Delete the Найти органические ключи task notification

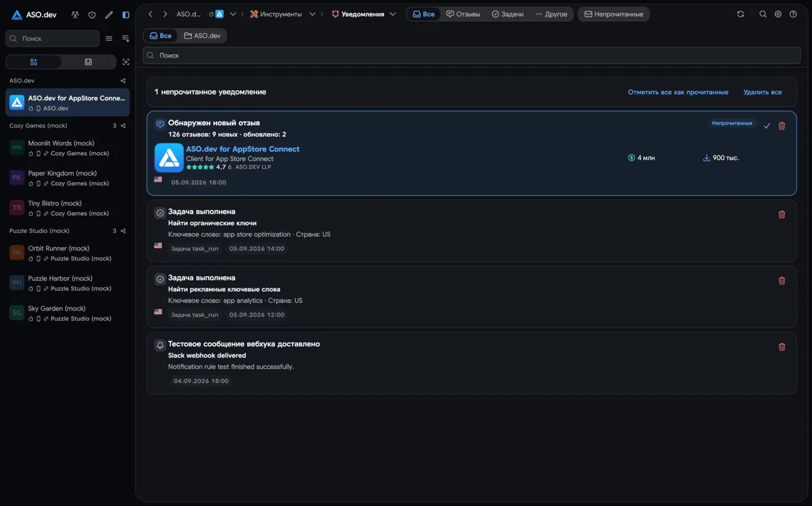(782, 214)
